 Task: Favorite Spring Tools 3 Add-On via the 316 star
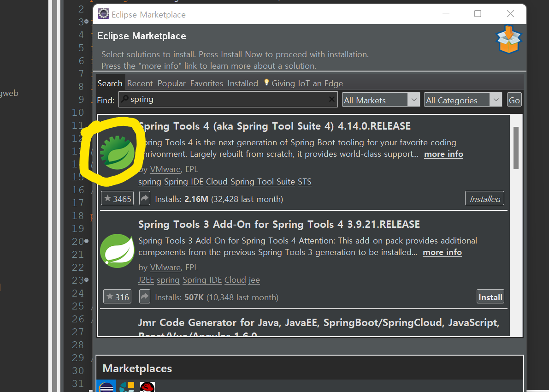117,297
